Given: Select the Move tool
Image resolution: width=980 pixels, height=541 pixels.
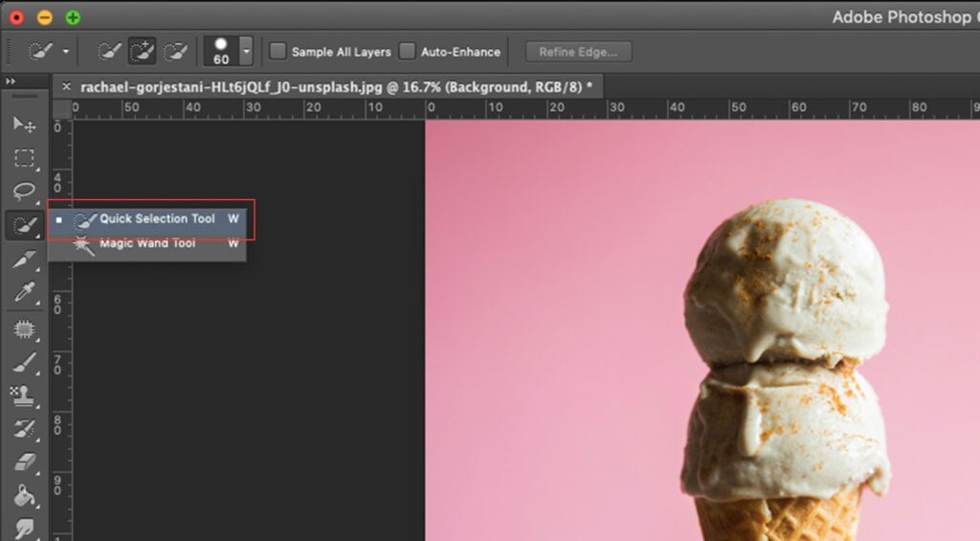Looking at the screenshot, I should [24, 125].
